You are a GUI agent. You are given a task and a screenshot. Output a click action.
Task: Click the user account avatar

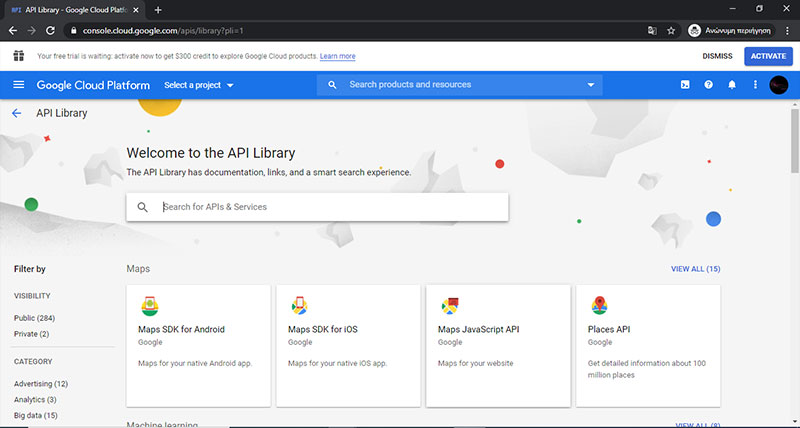779,85
